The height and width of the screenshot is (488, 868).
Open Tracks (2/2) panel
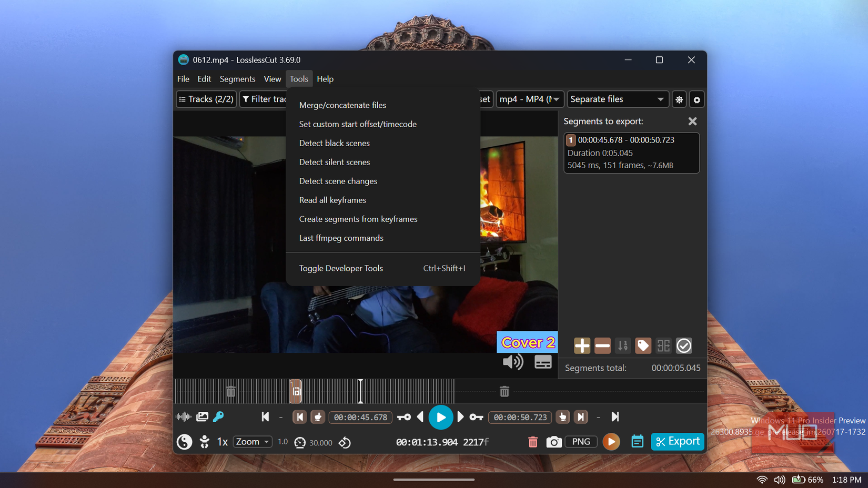pyautogui.click(x=206, y=99)
